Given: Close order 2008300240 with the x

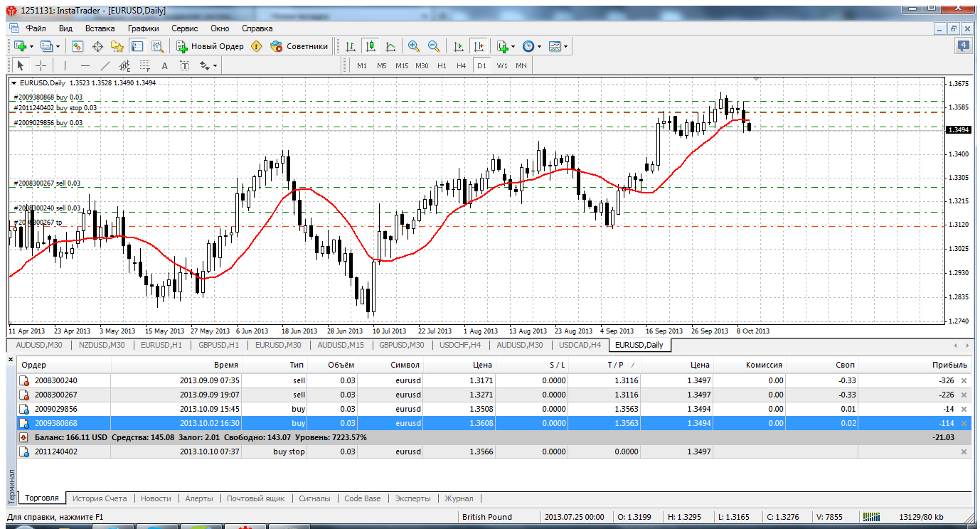Looking at the screenshot, I should click(964, 380).
